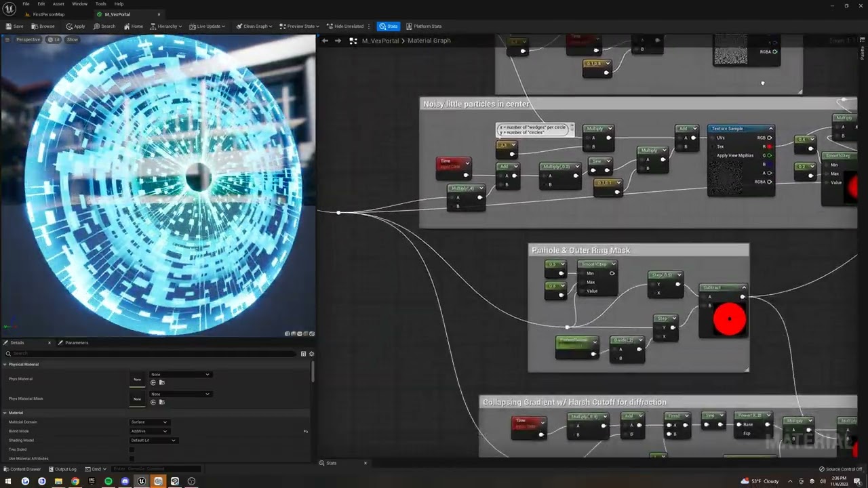This screenshot has height=488, width=868.
Task: Open the Help menu
Action: [x=119, y=4]
